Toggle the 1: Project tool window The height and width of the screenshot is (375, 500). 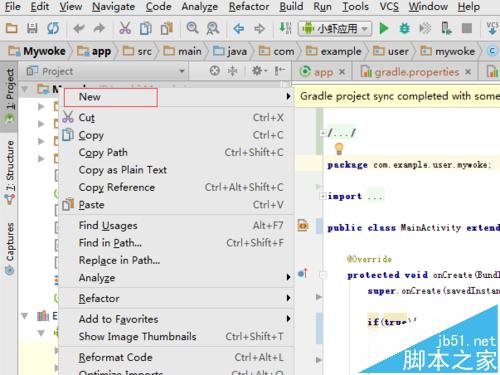pyautogui.click(x=9, y=96)
